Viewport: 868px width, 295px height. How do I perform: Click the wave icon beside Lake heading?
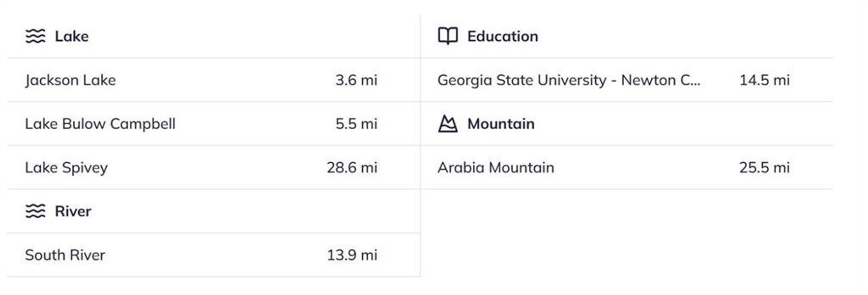point(35,36)
